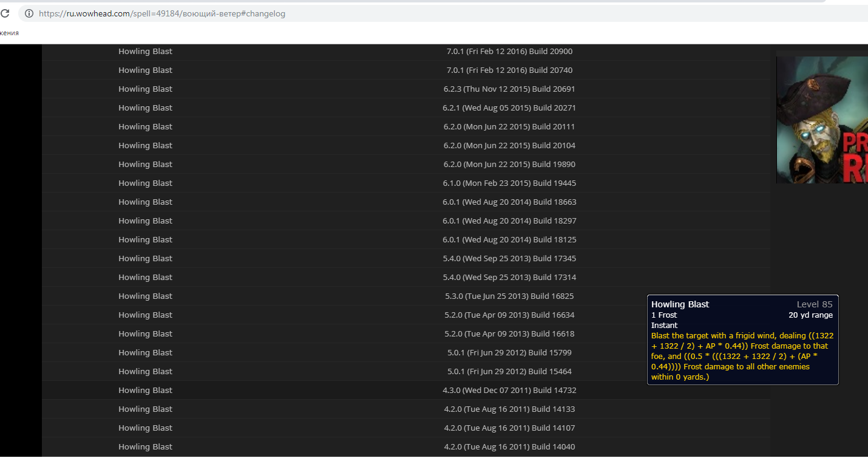Click Howling Blast in the Build 18663 row

point(145,202)
